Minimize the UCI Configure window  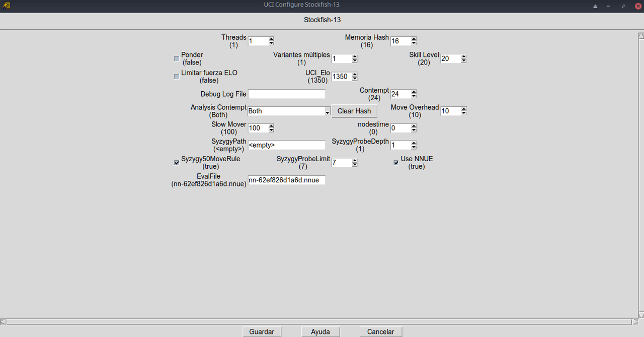609,6
